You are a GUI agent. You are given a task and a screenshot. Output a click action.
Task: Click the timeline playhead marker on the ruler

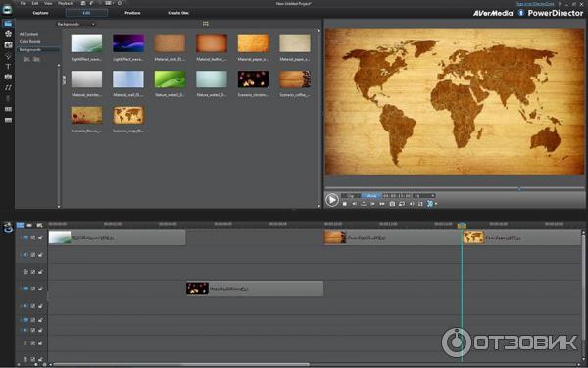point(462,225)
